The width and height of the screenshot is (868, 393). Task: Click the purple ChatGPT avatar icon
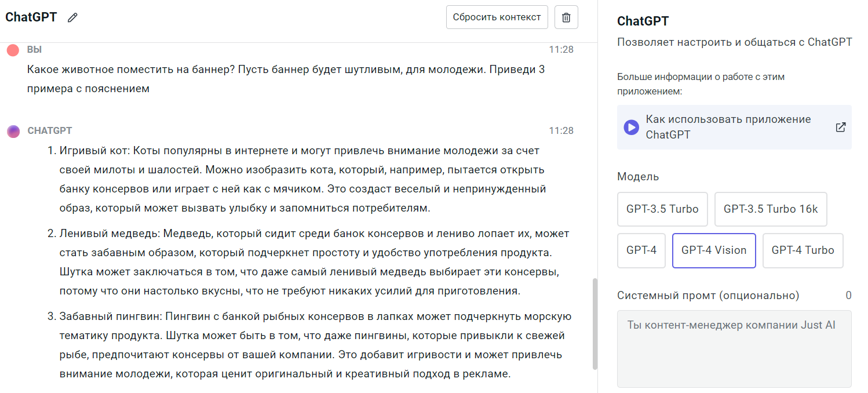pyautogui.click(x=13, y=131)
